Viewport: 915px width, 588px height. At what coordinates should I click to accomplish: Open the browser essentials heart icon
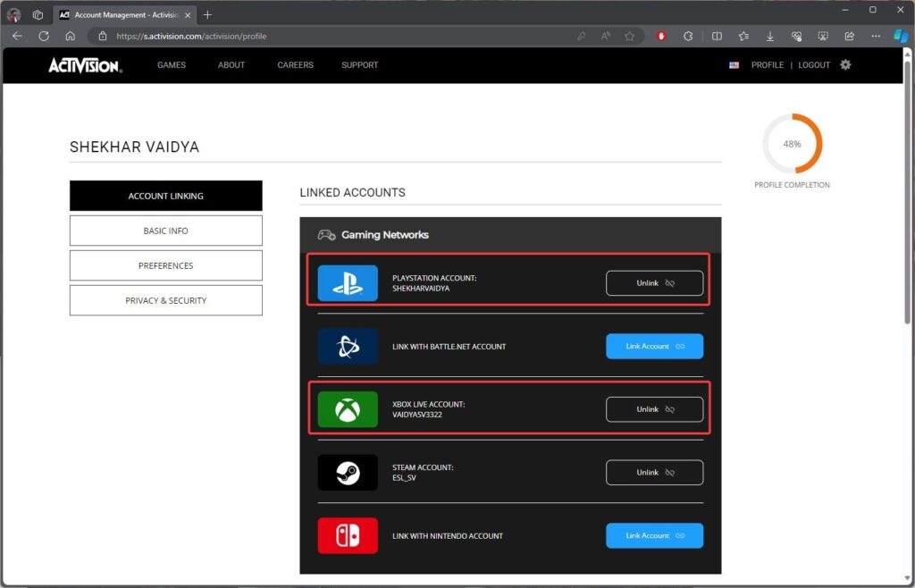[796, 36]
